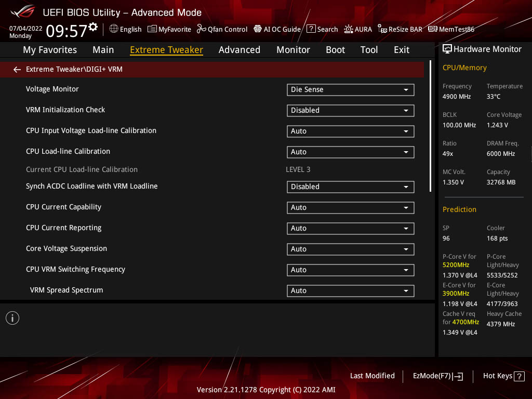The width and height of the screenshot is (532, 399).
Task: Click the Hardware Monitor screen icon
Action: tap(447, 49)
